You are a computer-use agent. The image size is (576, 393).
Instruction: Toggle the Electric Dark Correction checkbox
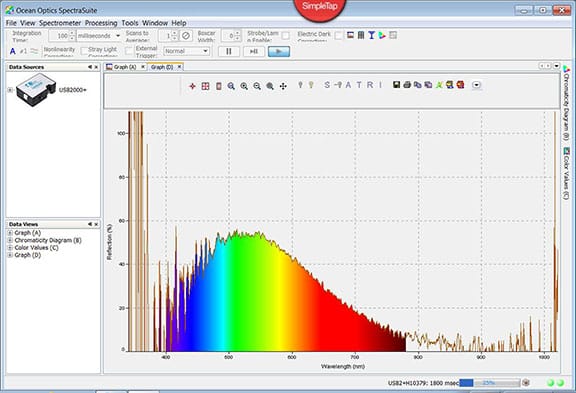tap(339, 35)
